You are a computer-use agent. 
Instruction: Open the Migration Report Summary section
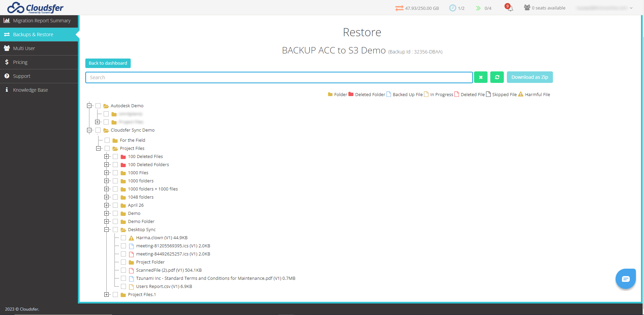[40, 21]
